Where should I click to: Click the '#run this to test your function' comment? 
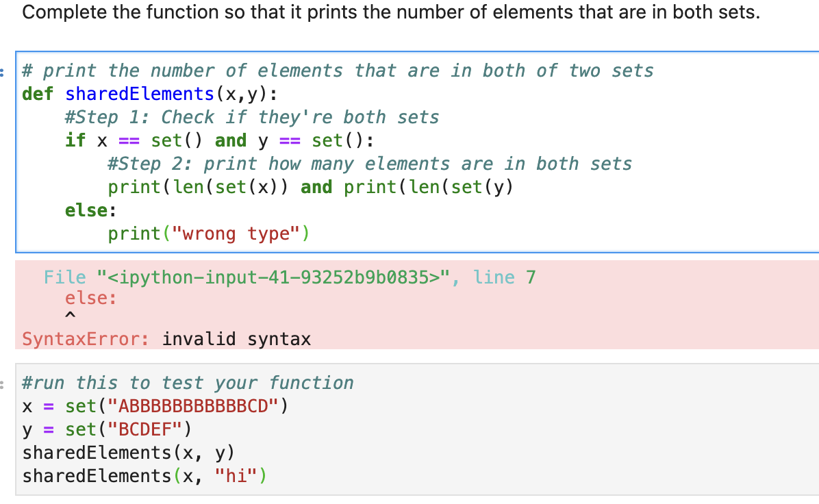(x=188, y=383)
